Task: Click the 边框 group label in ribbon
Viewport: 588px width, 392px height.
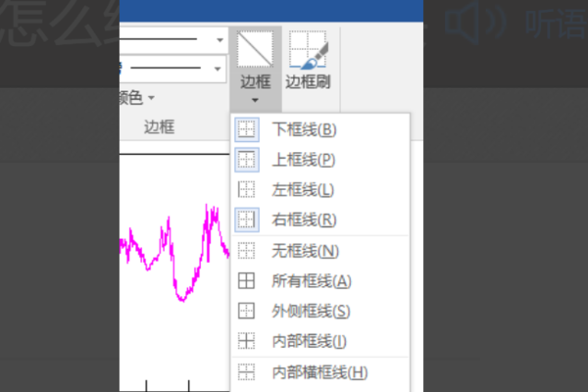Action: tap(160, 127)
